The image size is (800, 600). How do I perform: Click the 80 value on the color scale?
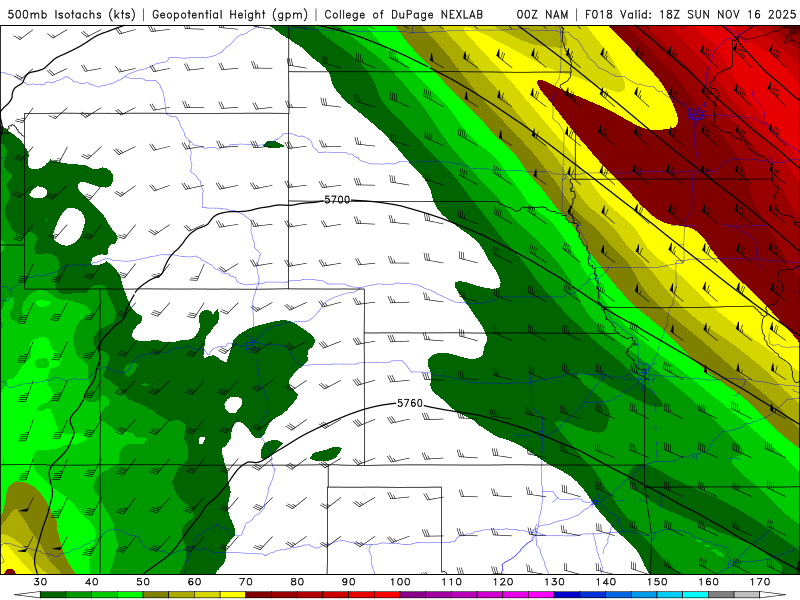point(297,582)
